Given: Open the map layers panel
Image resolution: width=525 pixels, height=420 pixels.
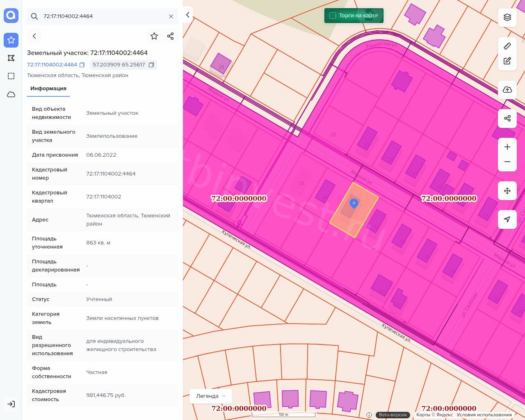Looking at the screenshot, I should point(507,17).
